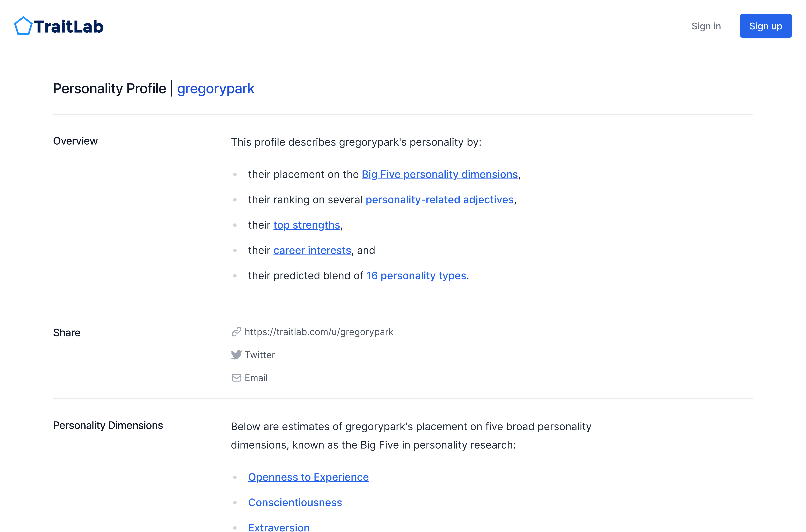View the 'top strengths' link
806x532 pixels.
pyautogui.click(x=307, y=225)
